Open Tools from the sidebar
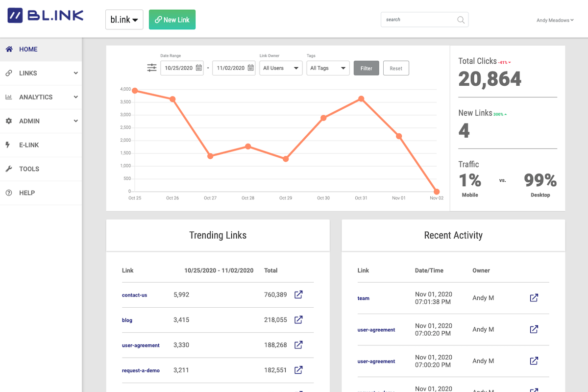 (x=29, y=169)
